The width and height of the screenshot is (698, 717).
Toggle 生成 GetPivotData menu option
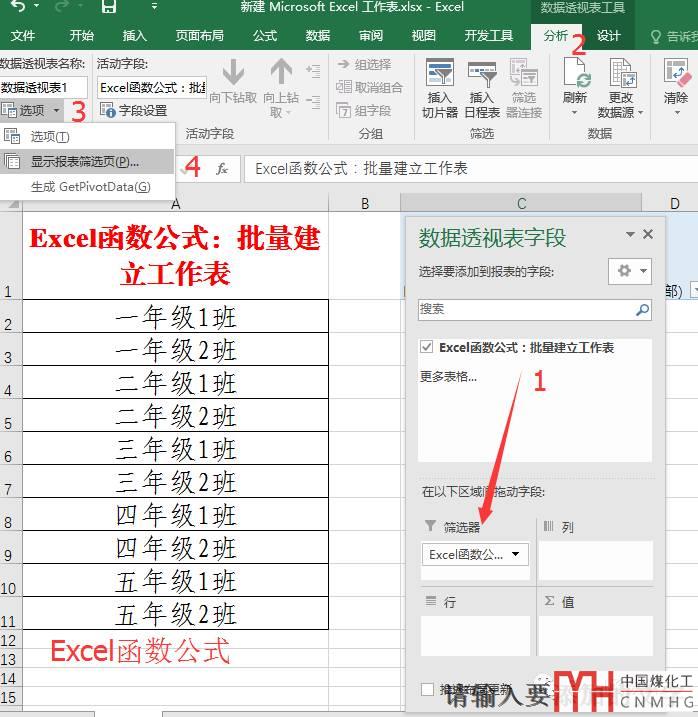point(90,186)
